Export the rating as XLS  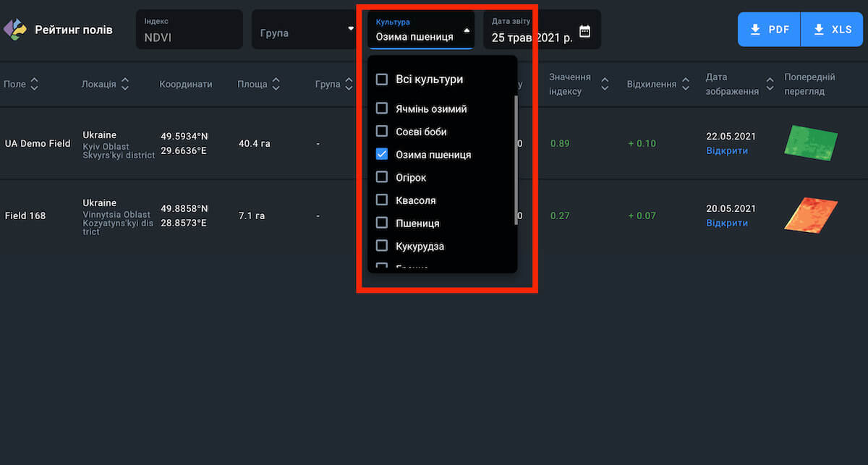[832, 30]
